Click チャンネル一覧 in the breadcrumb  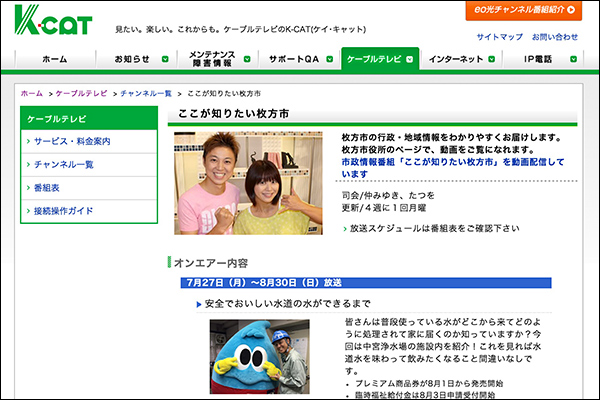coord(146,93)
